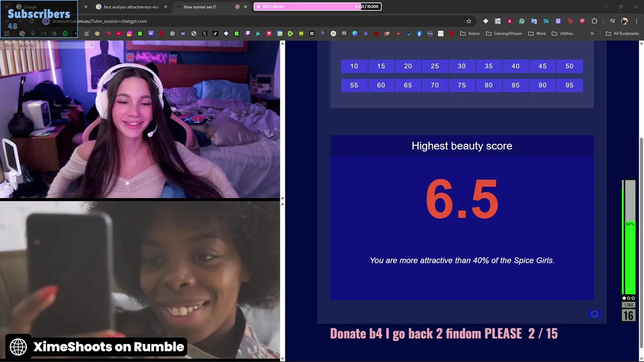
Task: Open the h! bookmark icon
Action: coord(183,34)
